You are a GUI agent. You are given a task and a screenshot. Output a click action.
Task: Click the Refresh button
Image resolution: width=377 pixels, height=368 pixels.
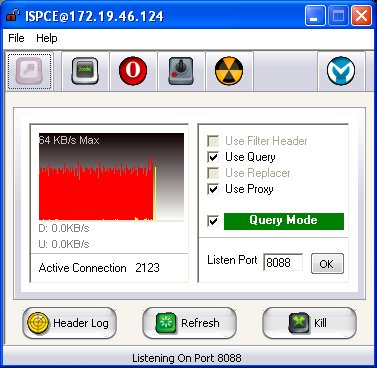[189, 323]
